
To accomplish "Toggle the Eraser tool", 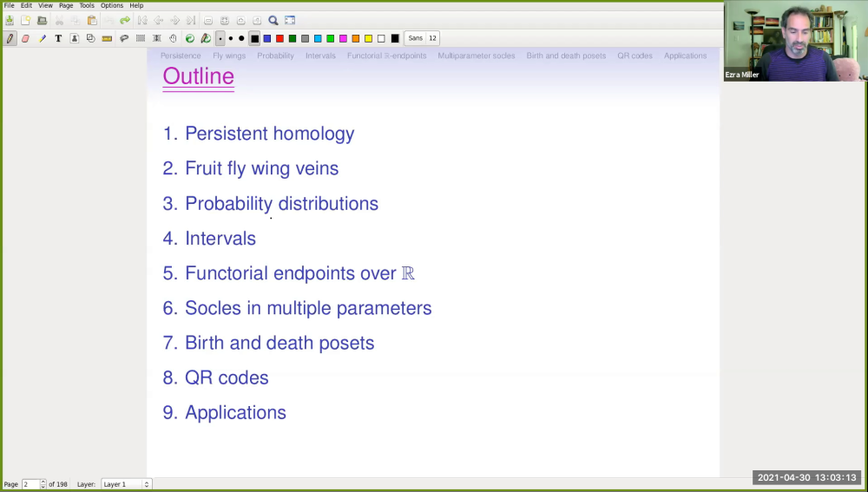I will 25,38.
